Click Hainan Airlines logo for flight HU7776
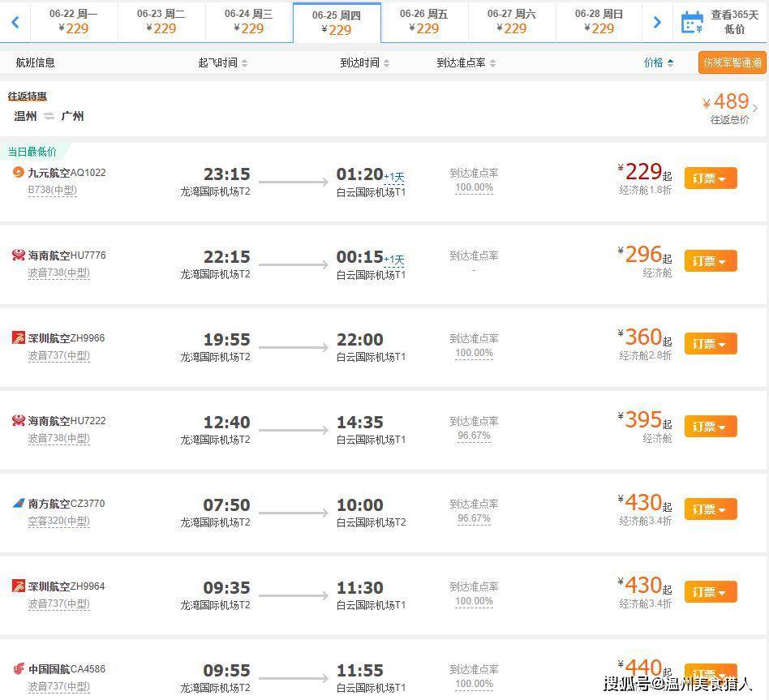769x700 pixels. 19,256
